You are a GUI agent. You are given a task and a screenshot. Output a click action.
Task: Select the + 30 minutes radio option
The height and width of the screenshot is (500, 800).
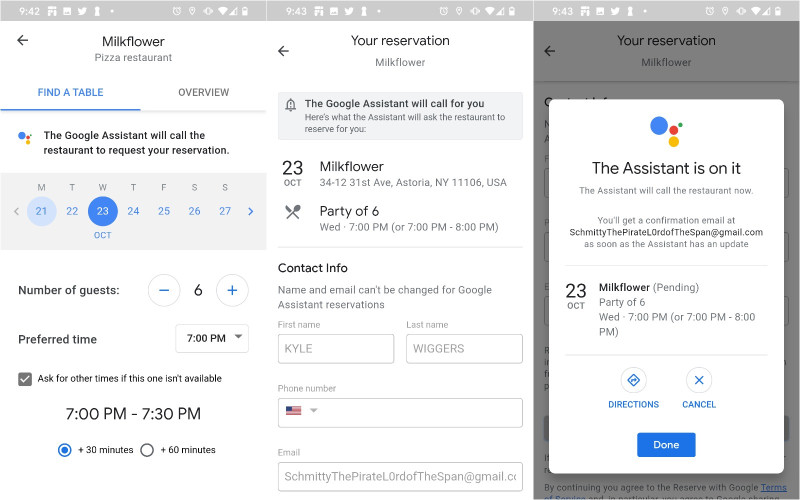point(65,450)
